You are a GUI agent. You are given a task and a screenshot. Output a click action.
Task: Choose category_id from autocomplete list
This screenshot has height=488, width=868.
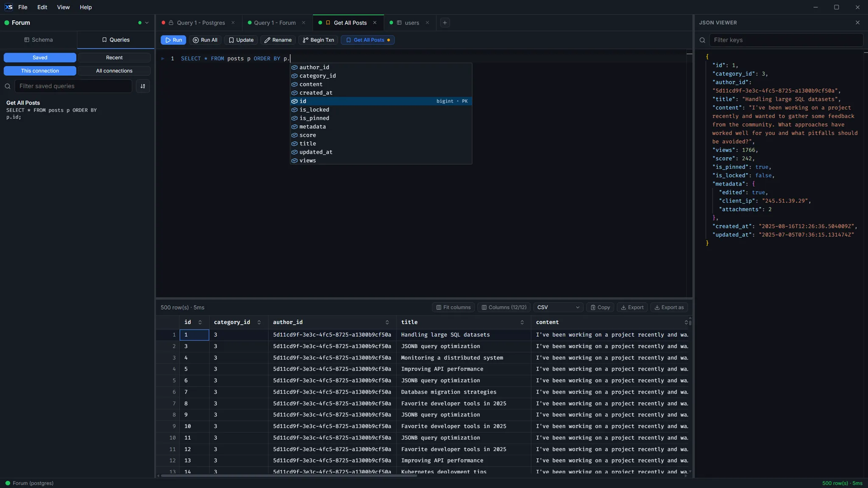click(x=381, y=76)
